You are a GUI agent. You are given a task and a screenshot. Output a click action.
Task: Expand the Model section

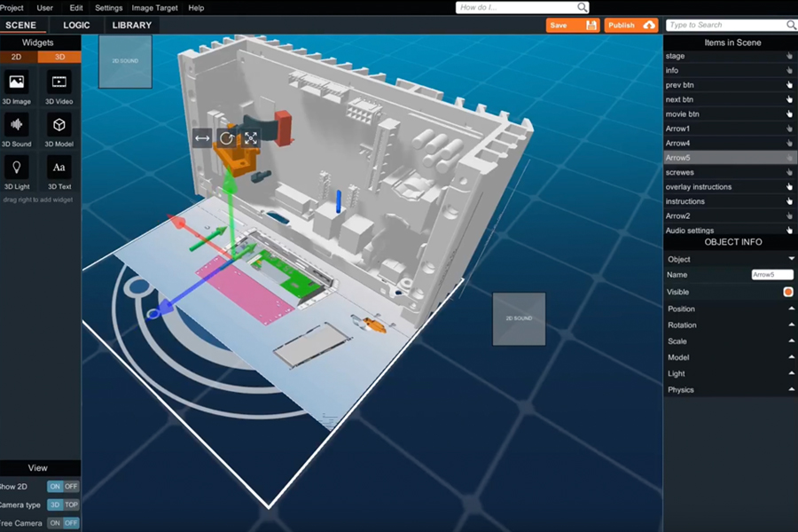(792, 357)
